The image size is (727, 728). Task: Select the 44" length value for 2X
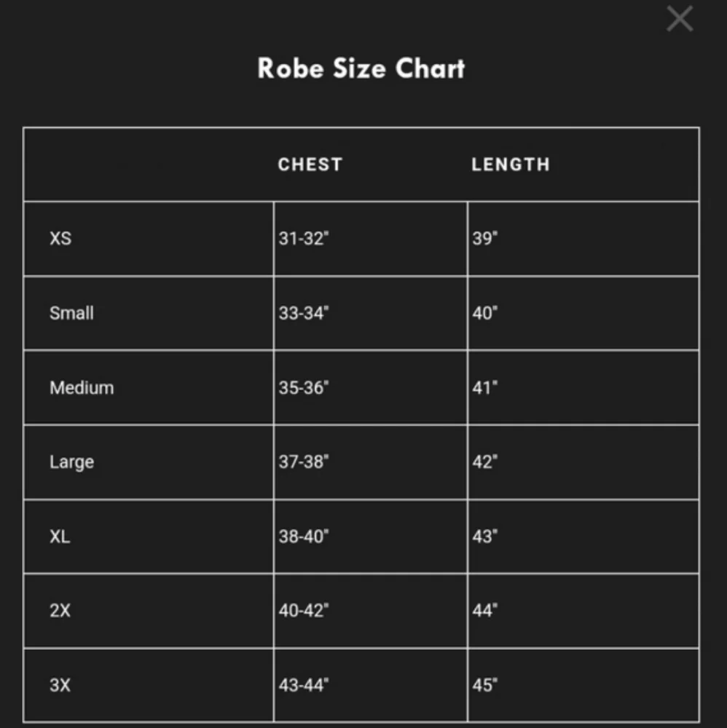coord(484,611)
